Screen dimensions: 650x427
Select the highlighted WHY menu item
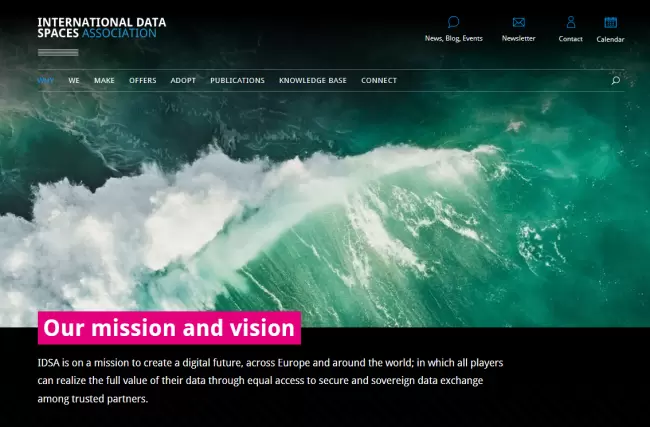pos(45,81)
